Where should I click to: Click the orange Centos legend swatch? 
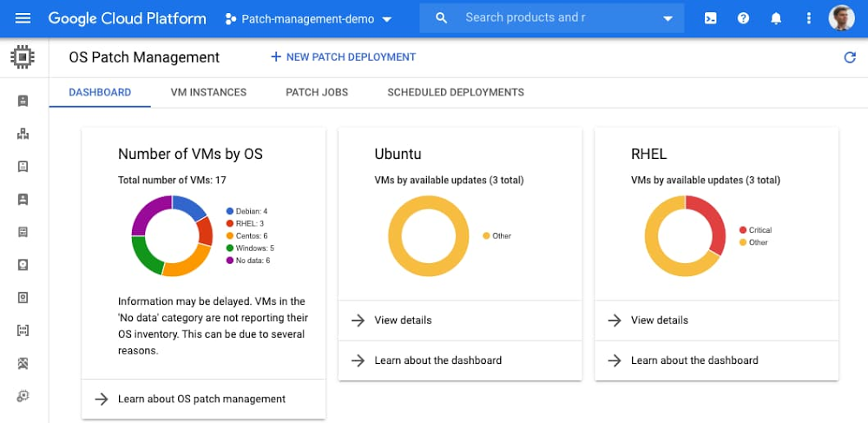point(230,236)
